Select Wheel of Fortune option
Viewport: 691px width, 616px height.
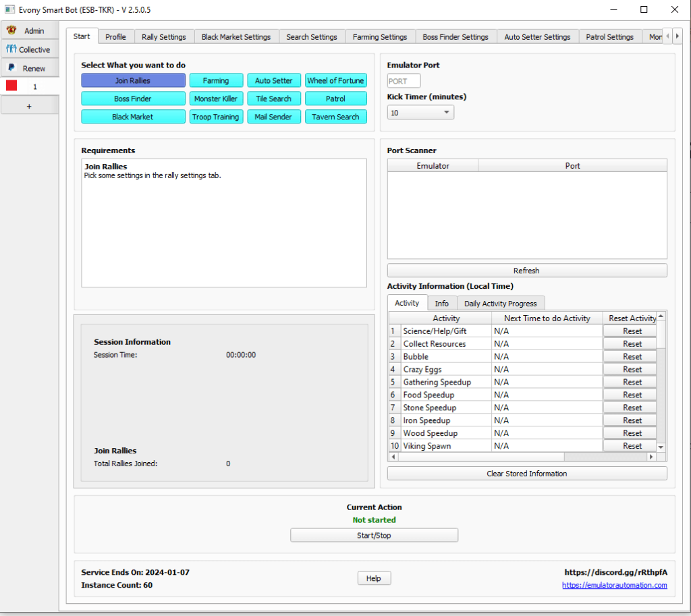(336, 81)
